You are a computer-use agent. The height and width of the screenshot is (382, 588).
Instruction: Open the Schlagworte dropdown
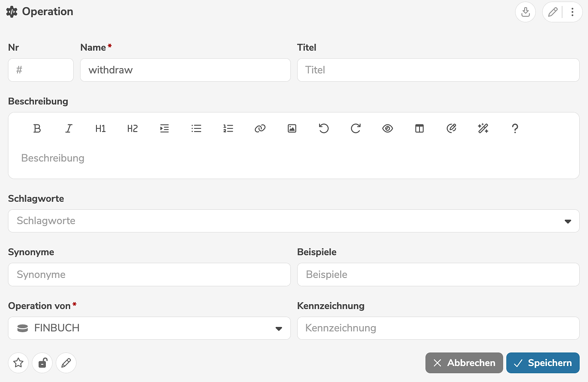click(x=568, y=221)
